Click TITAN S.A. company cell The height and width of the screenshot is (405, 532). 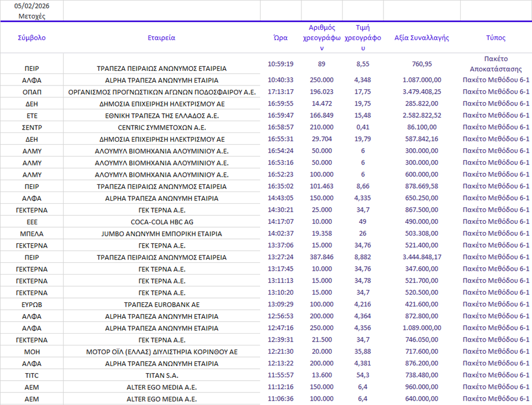tap(162, 375)
